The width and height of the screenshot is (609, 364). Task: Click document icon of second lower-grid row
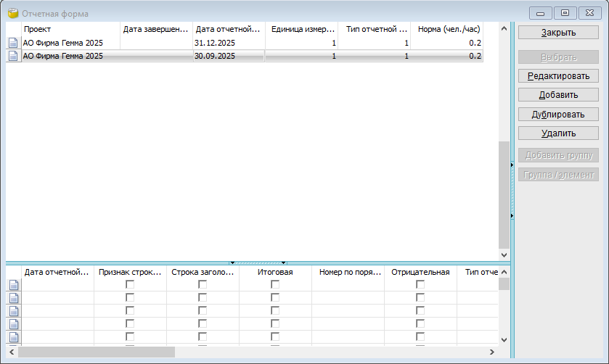[x=12, y=298]
